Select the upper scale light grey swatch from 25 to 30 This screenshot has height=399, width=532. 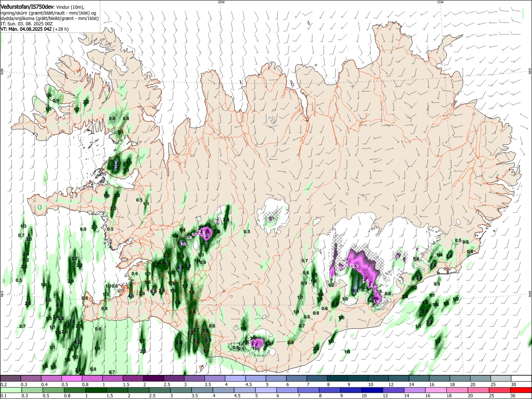500,379
